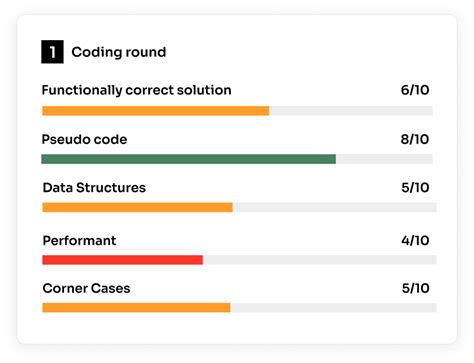Click the red Performant progress bar
474x363 pixels.
pyautogui.click(x=122, y=260)
